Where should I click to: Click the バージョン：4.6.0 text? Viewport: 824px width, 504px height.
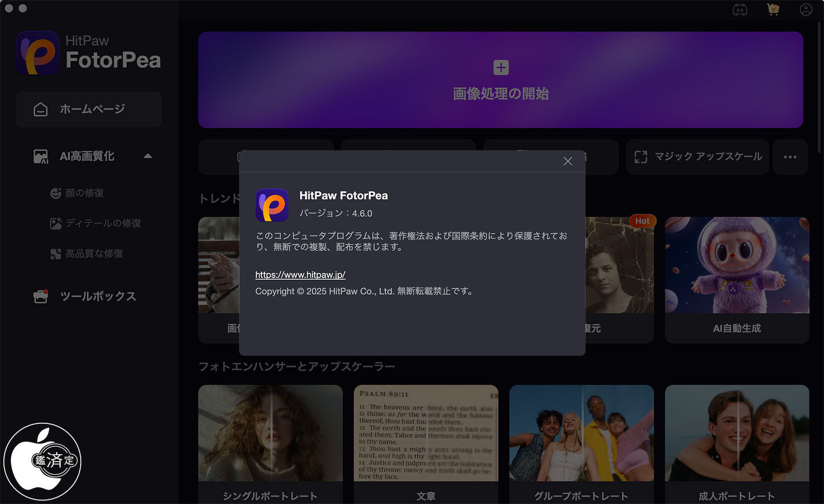[x=336, y=213]
